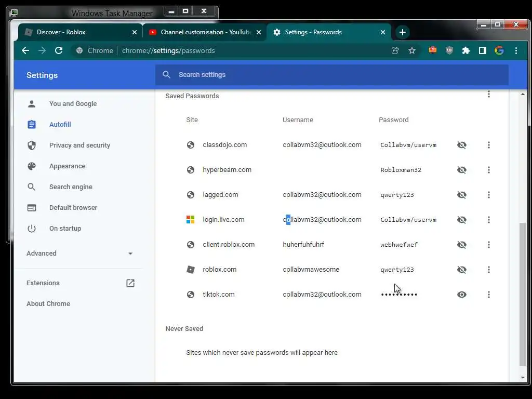Open the classdojo.com site link
This screenshot has height=399, width=532.
(224, 145)
